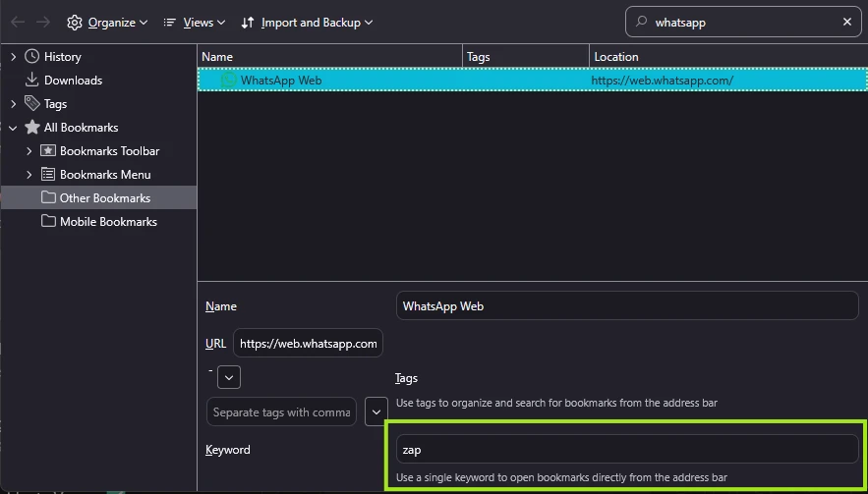
Task: Click the magnifier search icon
Action: pos(641,23)
